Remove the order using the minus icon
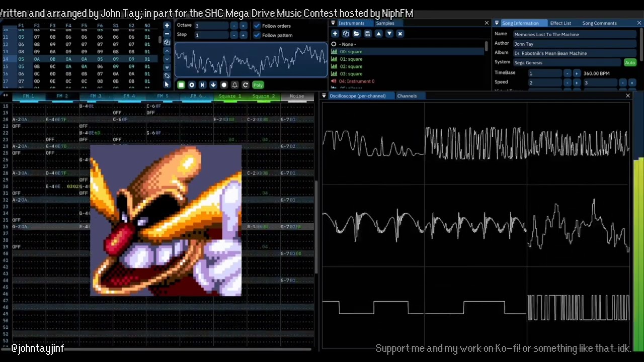 167,34
